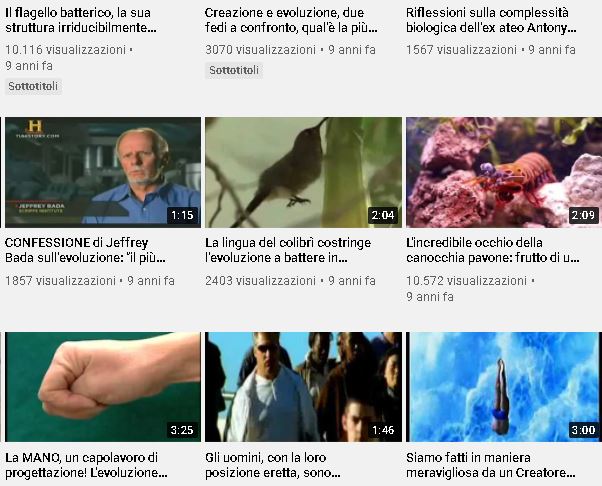Open the diver in blue water thumbnail
602x486 pixels.
click(504, 387)
